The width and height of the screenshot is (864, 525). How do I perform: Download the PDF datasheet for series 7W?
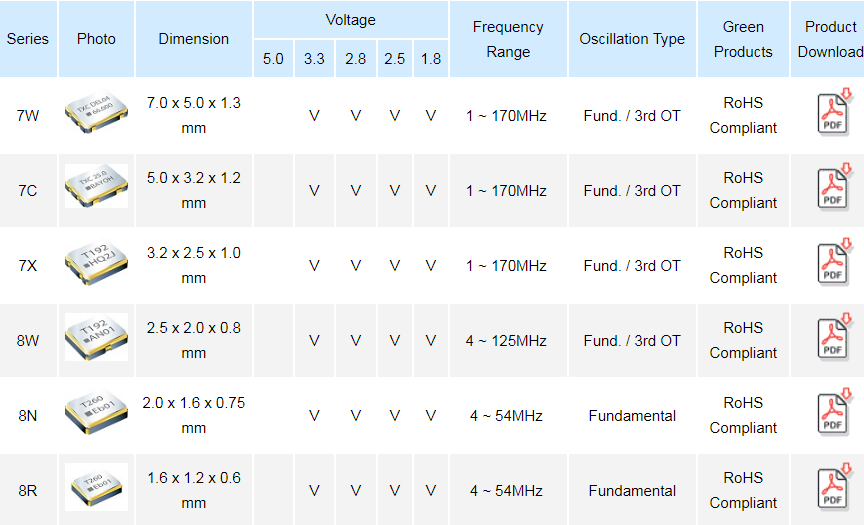pos(833,113)
